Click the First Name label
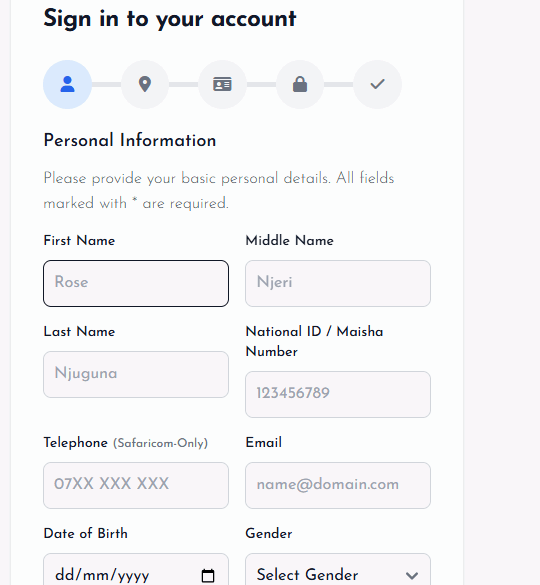Screen dimensions: 540x585 click(x=79, y=241)
